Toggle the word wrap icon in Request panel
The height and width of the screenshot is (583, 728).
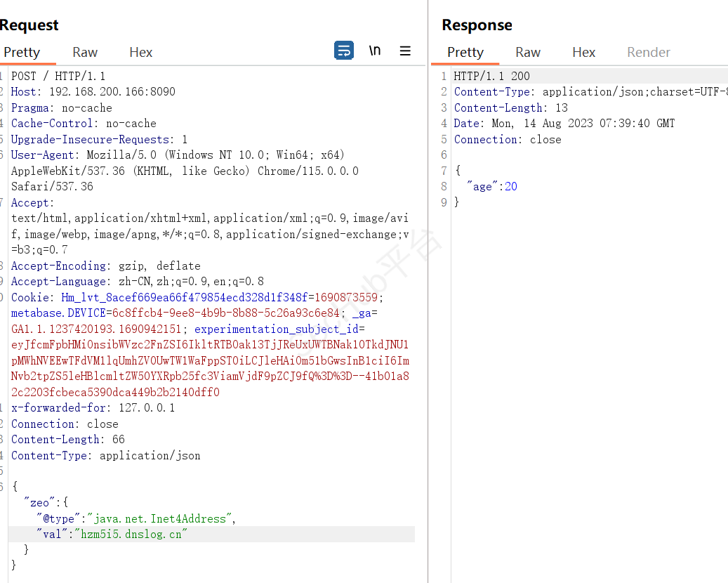tap(344, 51)
